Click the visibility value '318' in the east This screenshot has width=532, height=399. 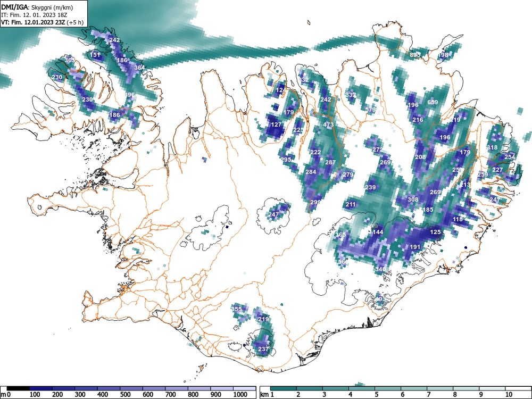[492, 147]
